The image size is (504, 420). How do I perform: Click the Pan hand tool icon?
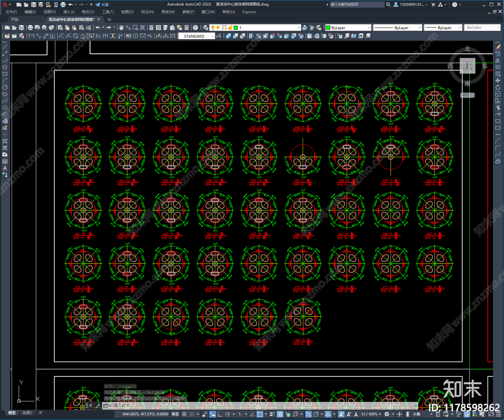tap(121, 28)
